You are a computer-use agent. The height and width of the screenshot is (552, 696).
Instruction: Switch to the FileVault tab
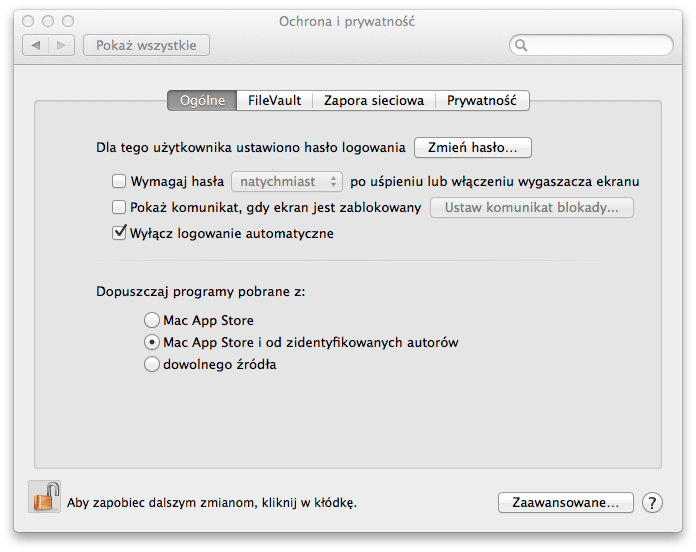click(x=274, y=101)
